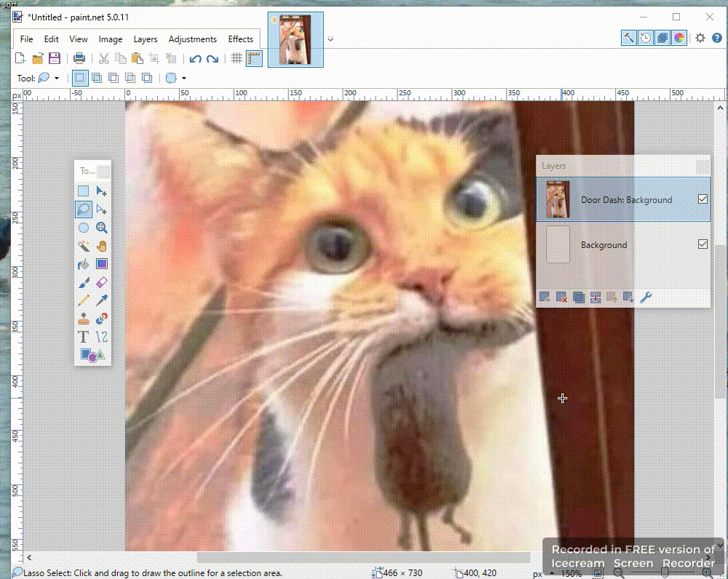Screen dimensions: 728x579
Task: Select the Shapes tool
Action: (x=92, y=356)
